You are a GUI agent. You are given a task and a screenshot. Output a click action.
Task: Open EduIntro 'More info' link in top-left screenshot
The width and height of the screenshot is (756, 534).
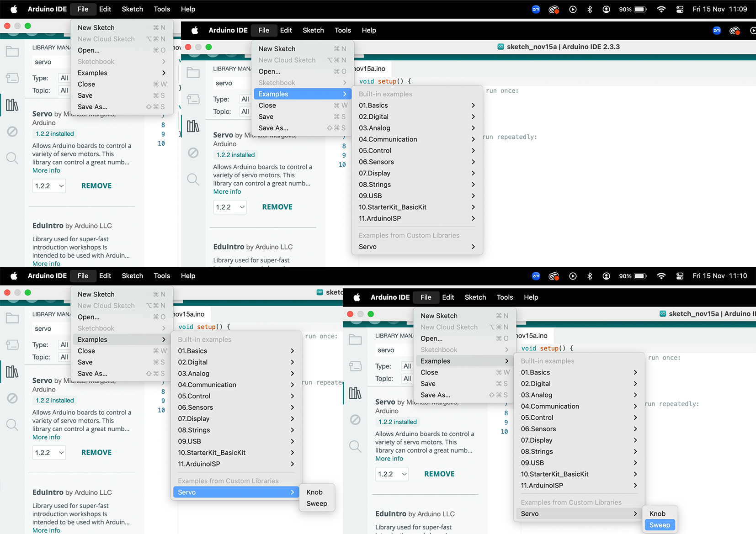46,264
